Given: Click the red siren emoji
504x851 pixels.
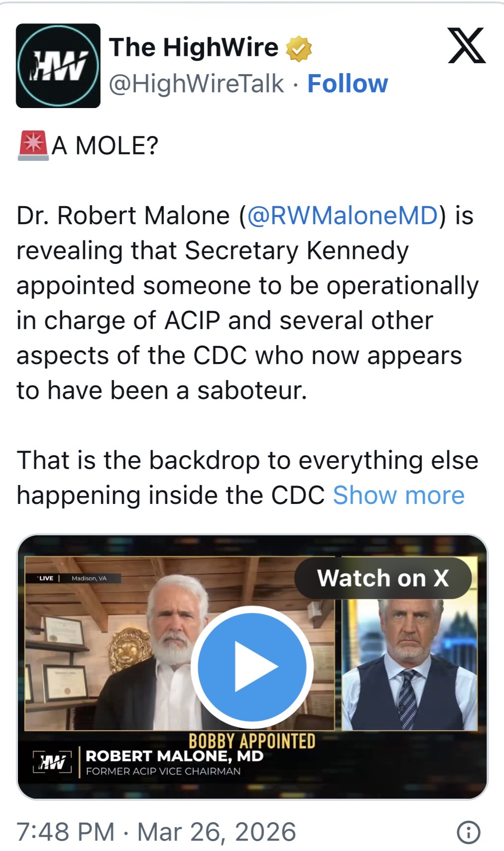Looking at the screenshot, I should coord(33,145).
